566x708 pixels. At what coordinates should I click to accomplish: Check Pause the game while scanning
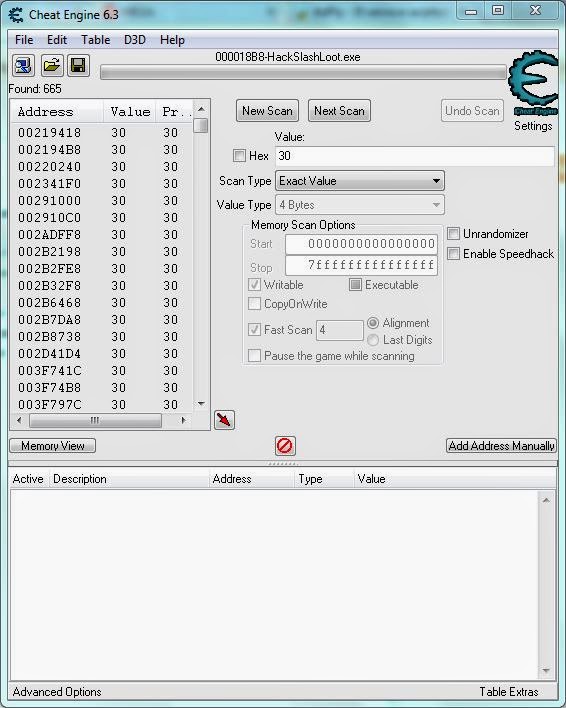click(x=255, y=356)
